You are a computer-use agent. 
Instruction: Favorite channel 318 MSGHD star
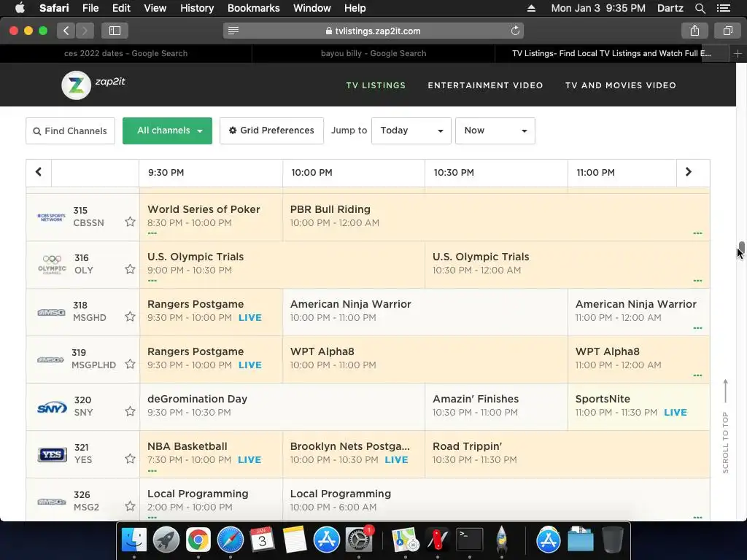click(x=130, y=316)
